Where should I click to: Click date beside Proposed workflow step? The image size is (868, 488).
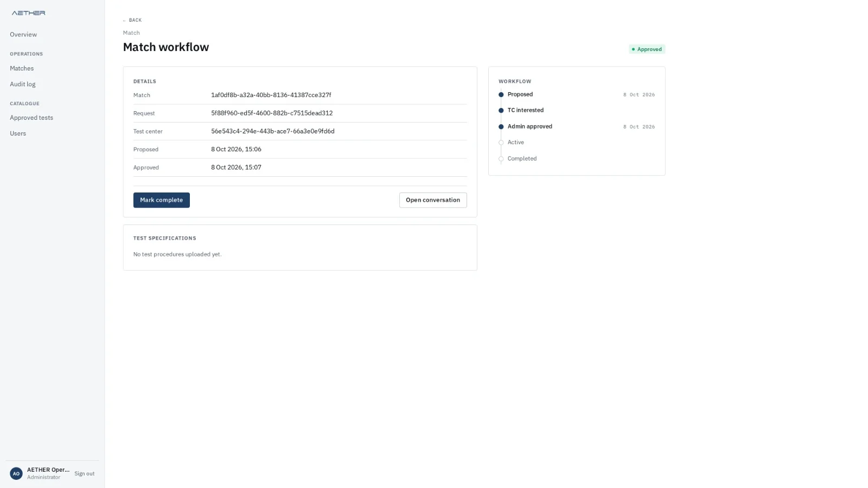click(639, 95)
